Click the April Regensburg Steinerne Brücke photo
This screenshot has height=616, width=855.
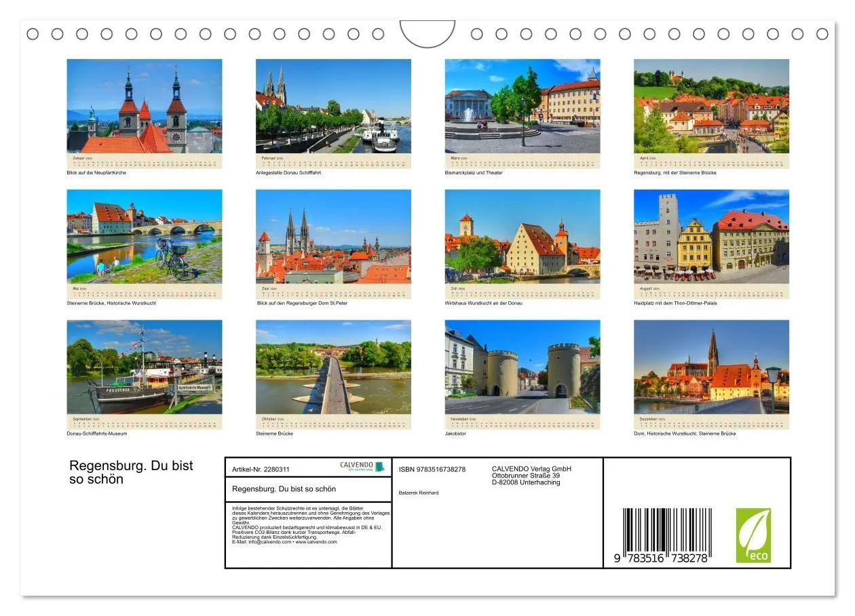[711, 106]
